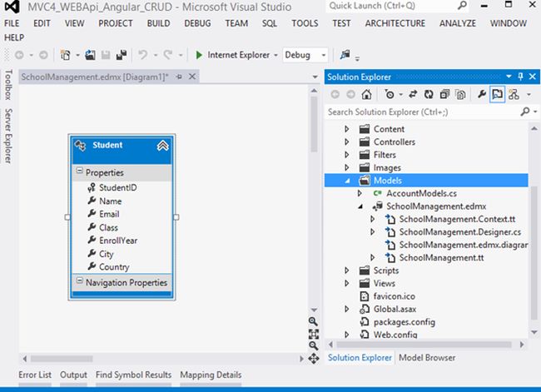
Task: Toggle auto hide pin on Solution Explorer
Action: coord(521,77)
